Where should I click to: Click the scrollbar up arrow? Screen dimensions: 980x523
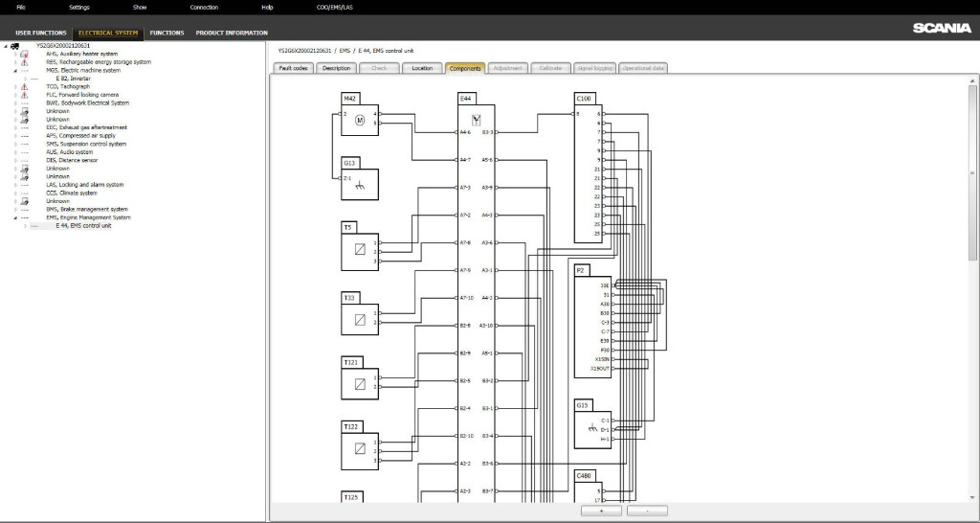point(972,80)
